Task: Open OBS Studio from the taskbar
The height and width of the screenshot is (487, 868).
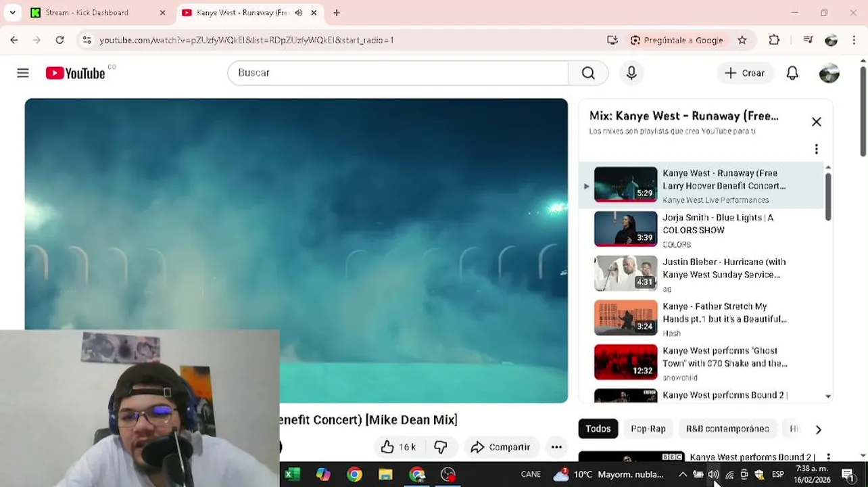Action: [x=448, y=474]
